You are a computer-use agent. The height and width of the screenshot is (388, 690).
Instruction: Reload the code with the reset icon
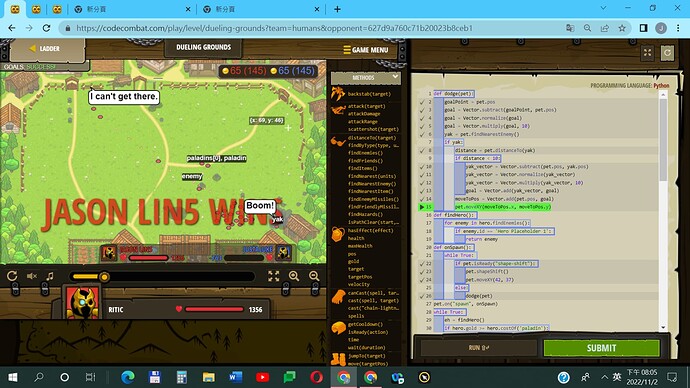click(667, 53)
